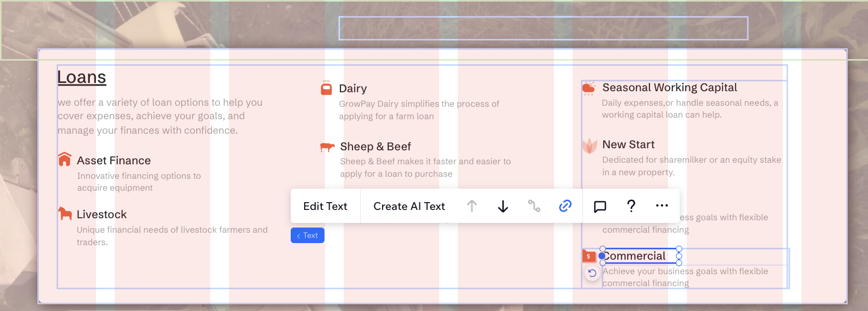The image size is (868, 311).
Task: Open the comments speech bubble icon
Action: point(600,206)
